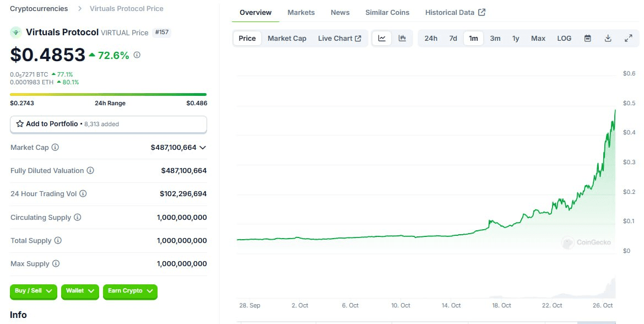
Task: Open the calendar date range picker
Action: [588, 38]
